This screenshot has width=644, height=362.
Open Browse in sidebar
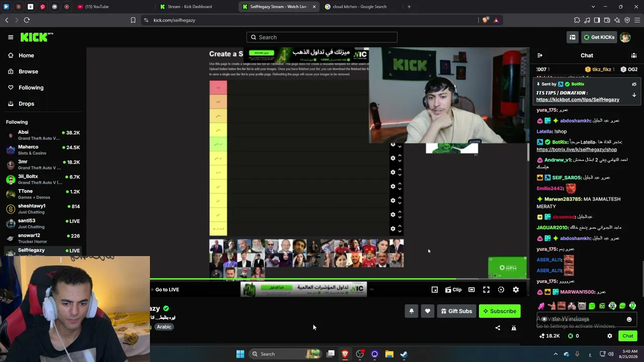pos(23,71)
